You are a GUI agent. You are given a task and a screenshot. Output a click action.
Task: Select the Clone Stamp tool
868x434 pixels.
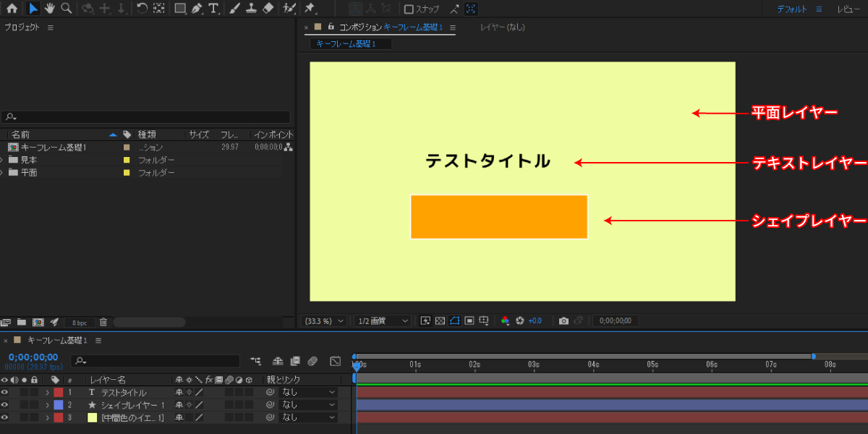pos(251,9)
